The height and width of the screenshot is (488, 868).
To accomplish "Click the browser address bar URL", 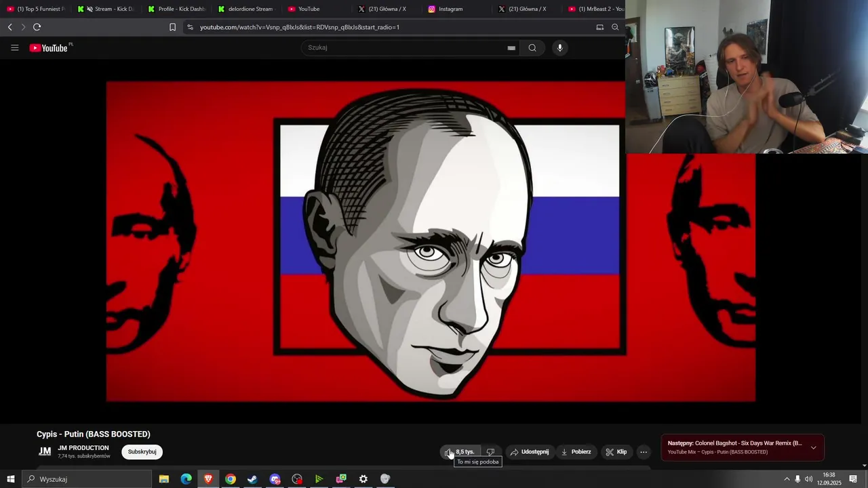I will click(x=300, y=27).
